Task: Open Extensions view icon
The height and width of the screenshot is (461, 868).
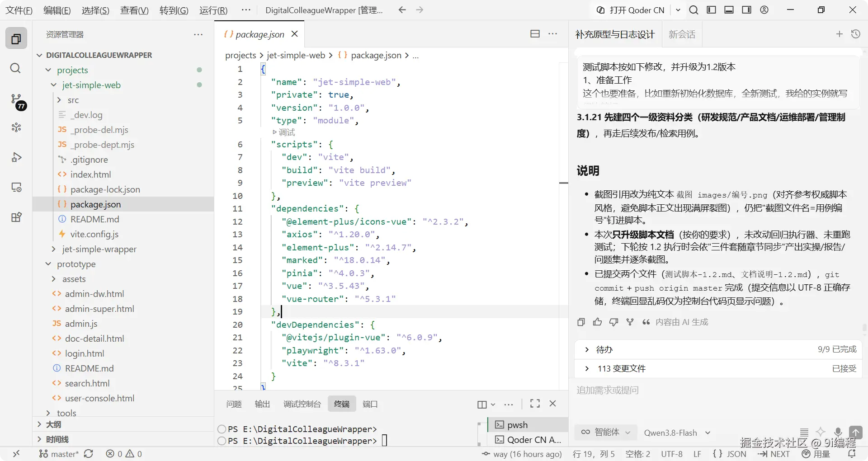Action: pyautogui.click(x=16, y=217)
